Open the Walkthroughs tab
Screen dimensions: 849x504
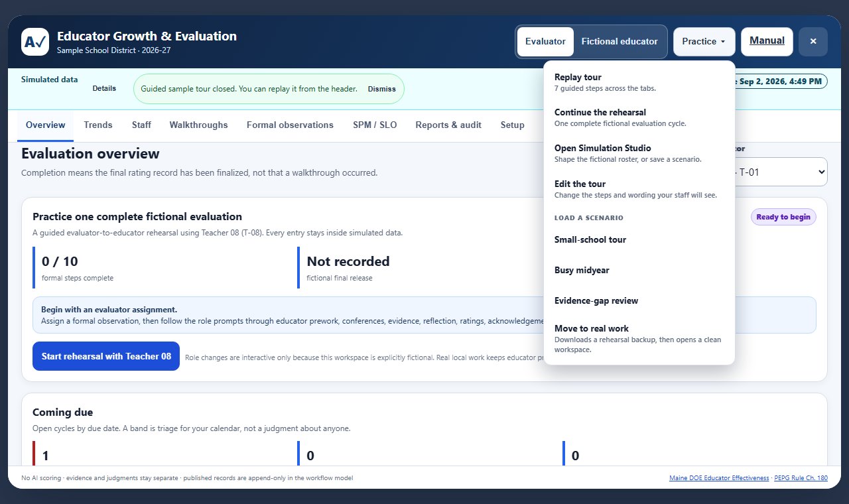(198, 125)
